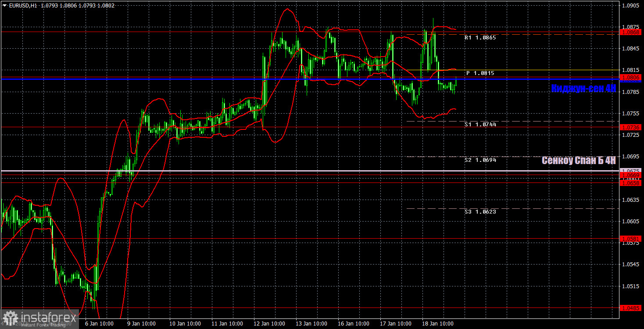Screen dimensions: 644x329
Task: Click the 1.0755 price axis value
Action: tap(631, 114)
